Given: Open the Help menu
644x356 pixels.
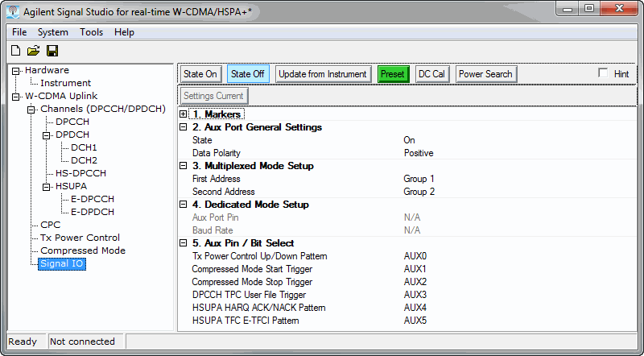Looking at the screenshot, I should [x=125, y=32].
